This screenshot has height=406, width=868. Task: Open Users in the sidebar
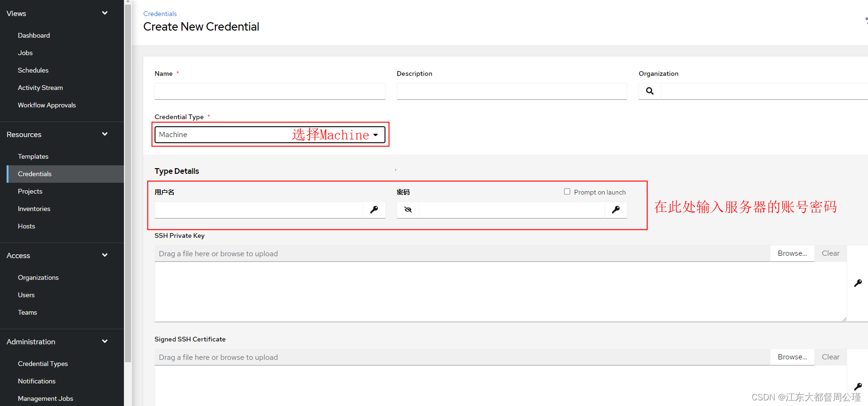(x=26, y=295)
